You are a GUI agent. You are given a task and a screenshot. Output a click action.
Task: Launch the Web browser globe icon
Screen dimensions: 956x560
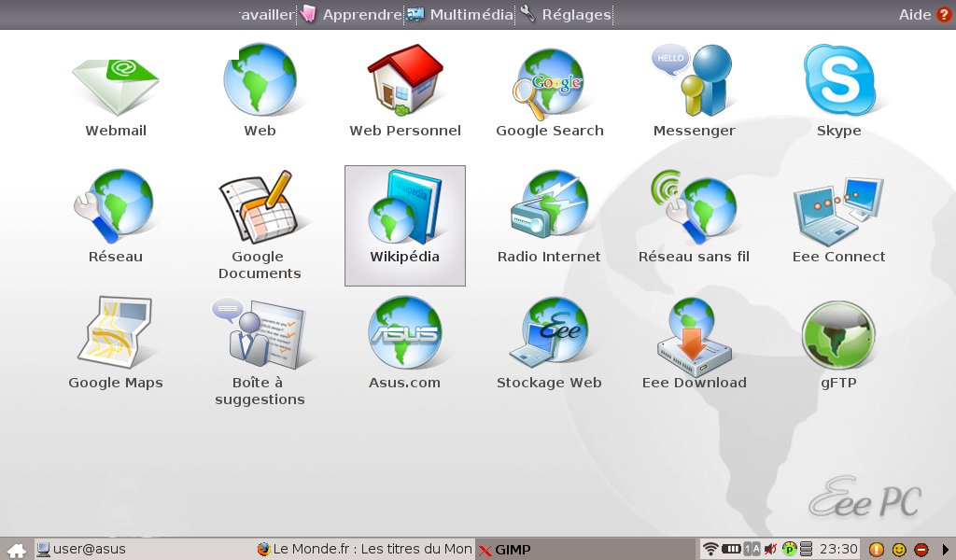coord(260,79)
